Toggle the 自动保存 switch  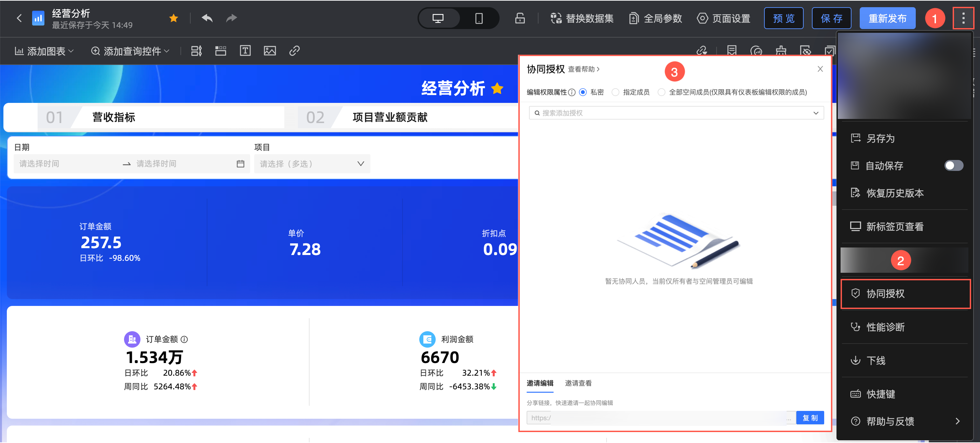pyautogui.click(x=953, y=165)
